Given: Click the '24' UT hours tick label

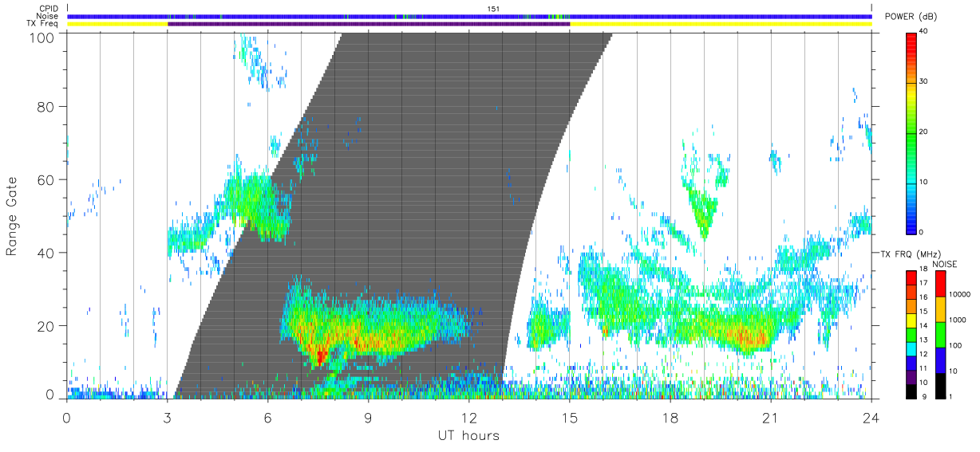Looking at the screenshot, I should tap(871, 417).
